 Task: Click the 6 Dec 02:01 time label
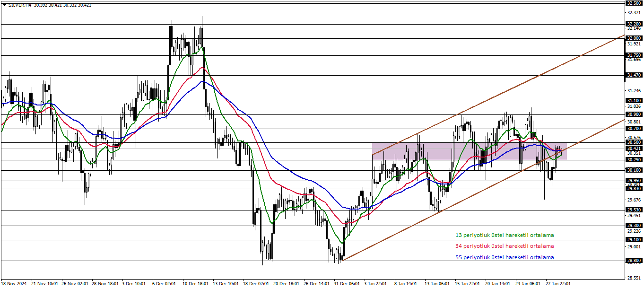165,284
